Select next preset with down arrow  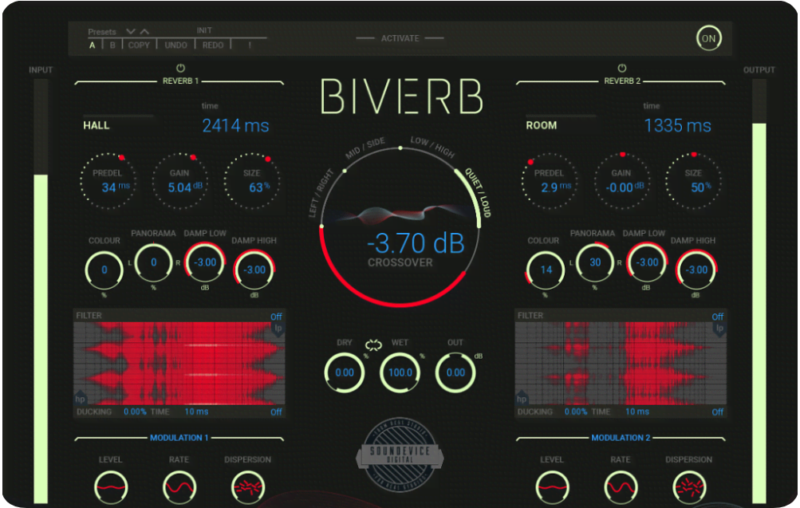pos(131,32)
